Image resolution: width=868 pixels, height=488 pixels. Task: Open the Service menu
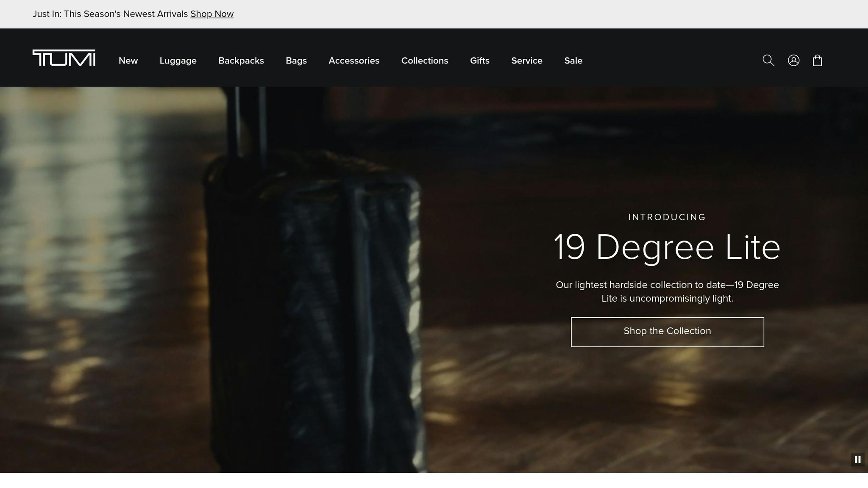pos(527,61)
